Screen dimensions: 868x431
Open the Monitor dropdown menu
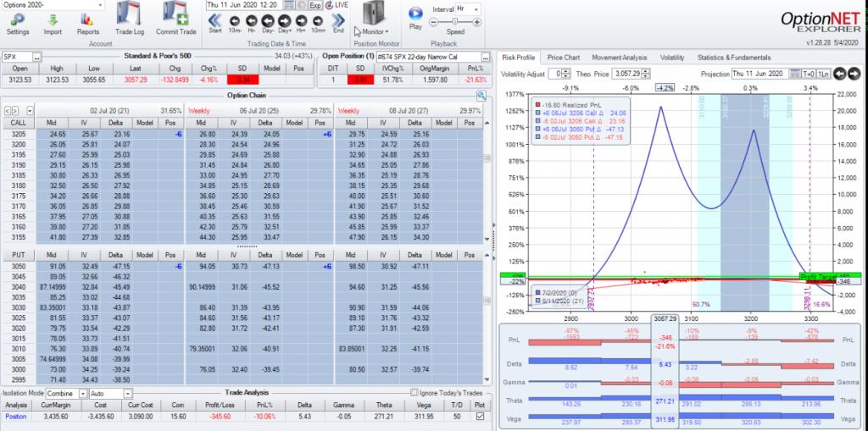(375, 31)
